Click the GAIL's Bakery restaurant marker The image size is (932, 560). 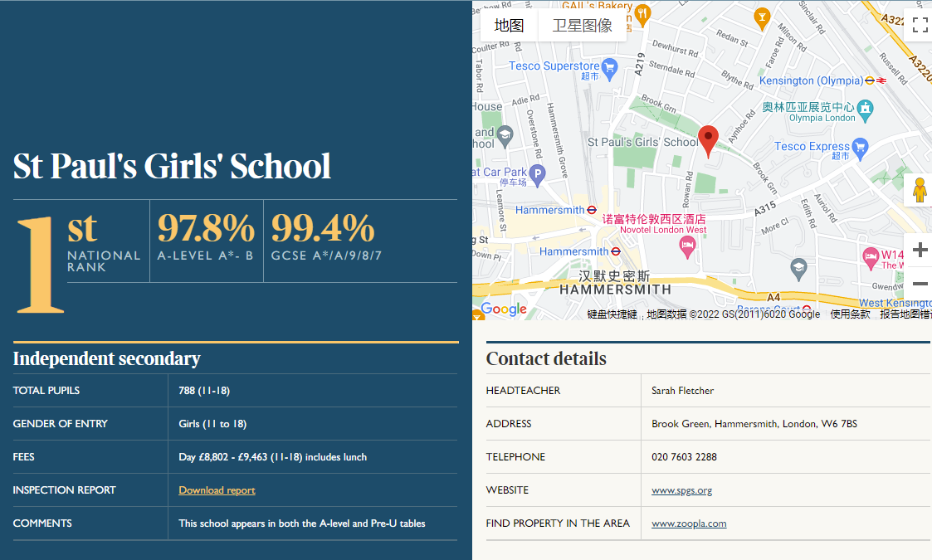pyautogui.click(x=642, y=15)
